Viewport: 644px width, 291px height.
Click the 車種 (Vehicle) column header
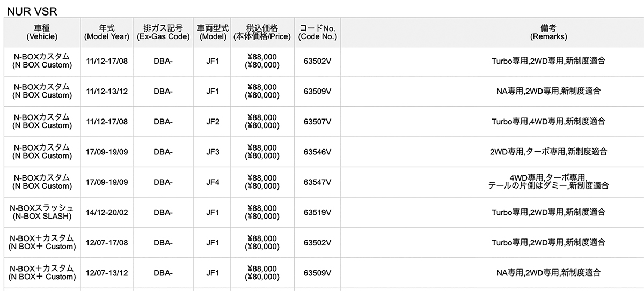(x=42, y=32)
